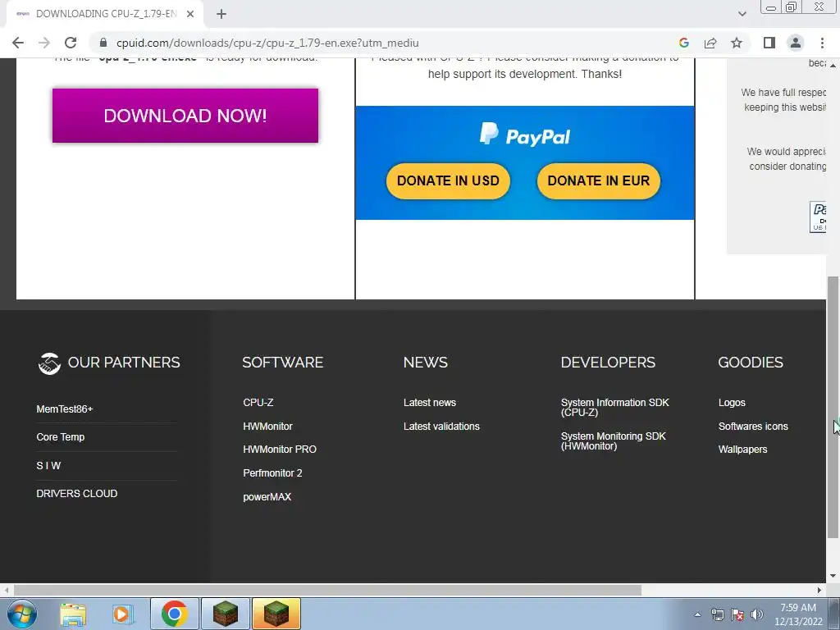Go back with the browser back arrow
Viewport: 840px width, 630px height.
coord(18,43)
